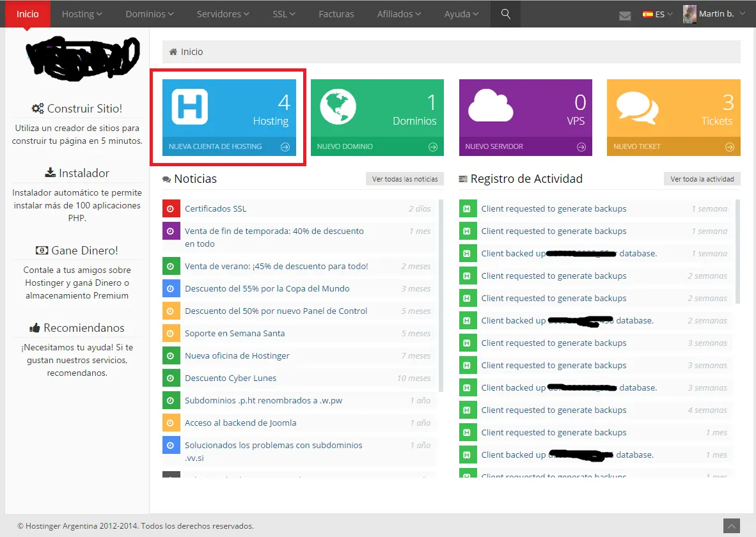
Task: Open the envelope messages icon
Action: (625, 16)
